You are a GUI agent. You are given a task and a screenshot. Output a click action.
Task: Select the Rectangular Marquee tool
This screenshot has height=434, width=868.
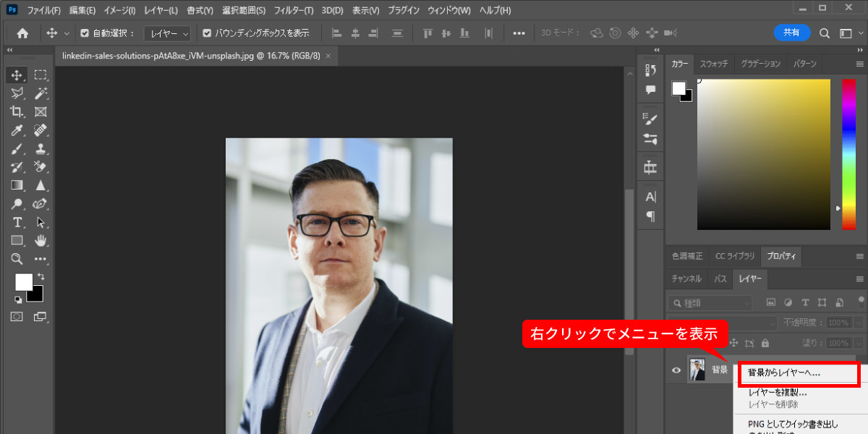click(x=41, y=75)
